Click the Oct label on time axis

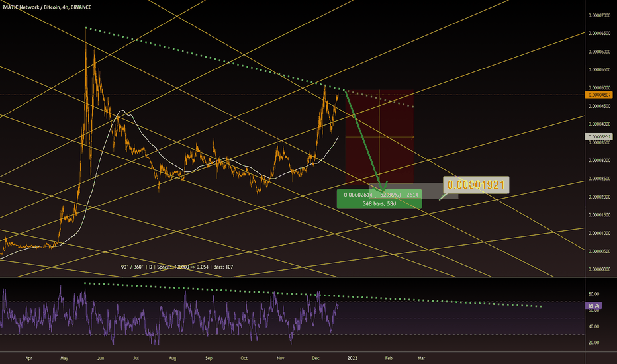244,358
